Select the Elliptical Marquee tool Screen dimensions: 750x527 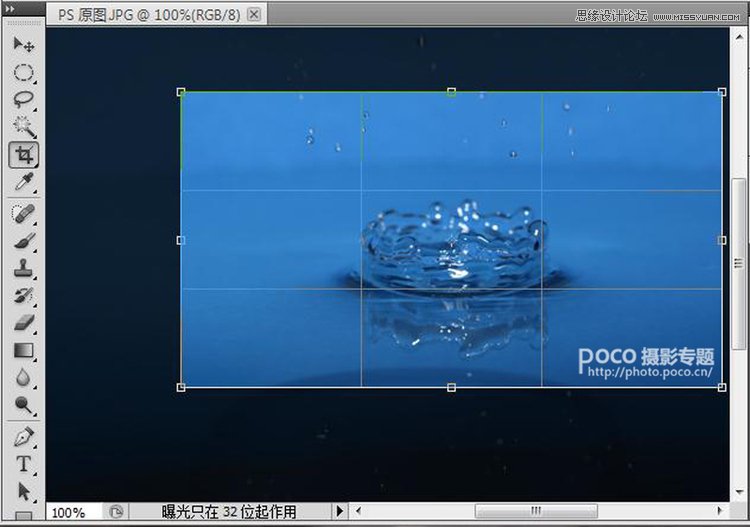click(23, 73)
